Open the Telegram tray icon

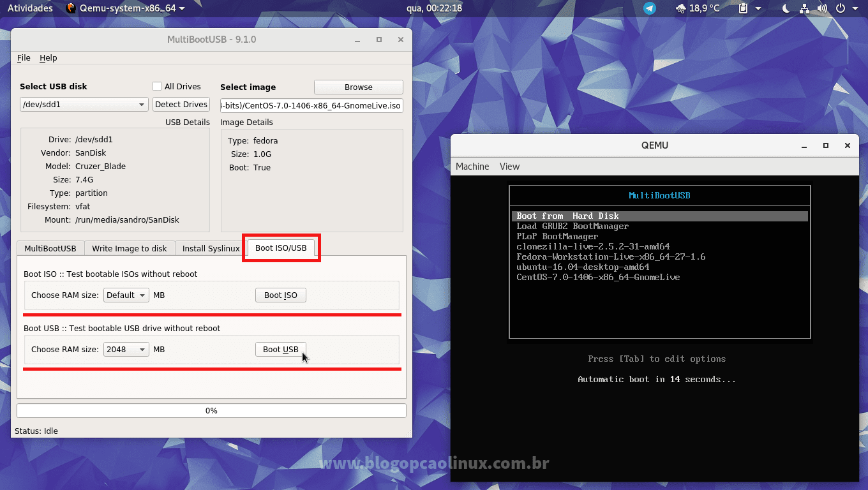[x=649, y=8]
